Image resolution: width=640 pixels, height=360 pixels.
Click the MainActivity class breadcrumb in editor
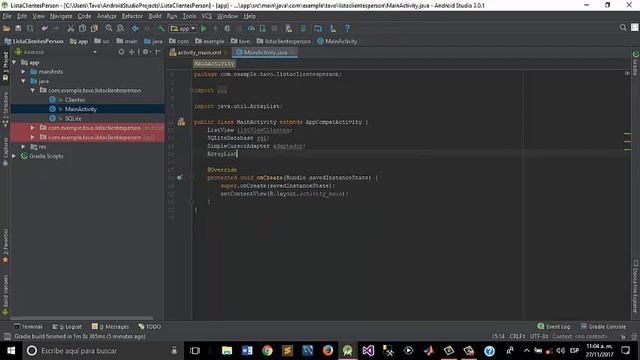pos(214,64)
